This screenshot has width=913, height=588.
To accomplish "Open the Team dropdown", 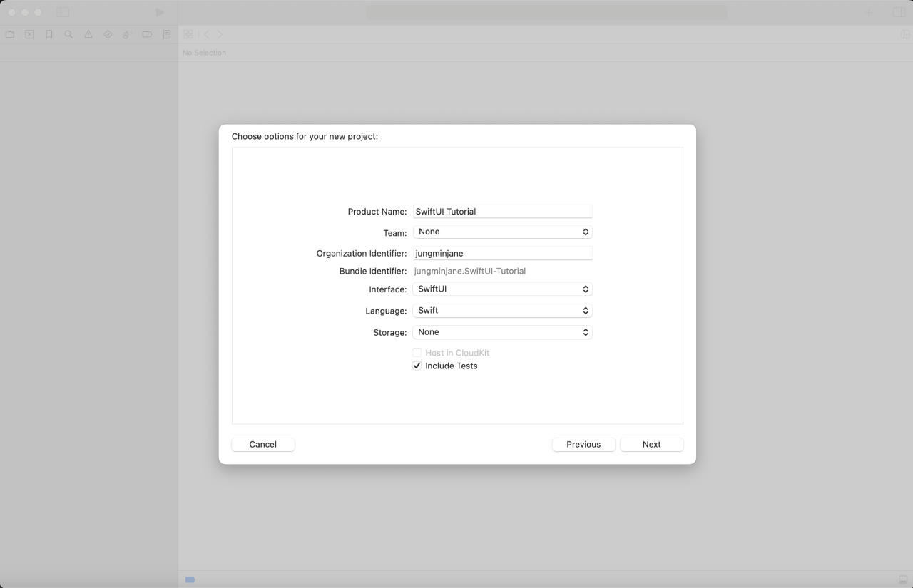I will (502, 232).
